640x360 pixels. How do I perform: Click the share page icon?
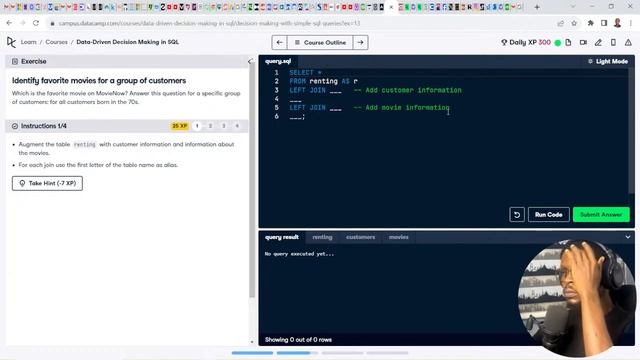560,23
